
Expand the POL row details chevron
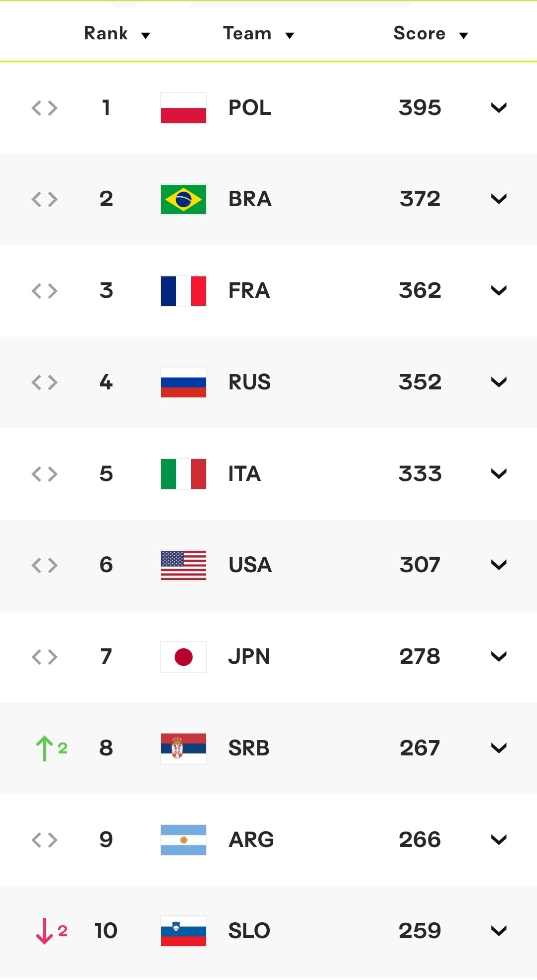(x=499, y=108)
